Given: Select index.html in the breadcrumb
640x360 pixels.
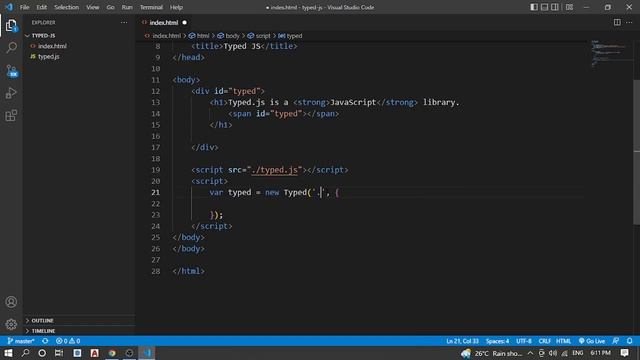Looking at the screenshot, I should tap(163, 36).
